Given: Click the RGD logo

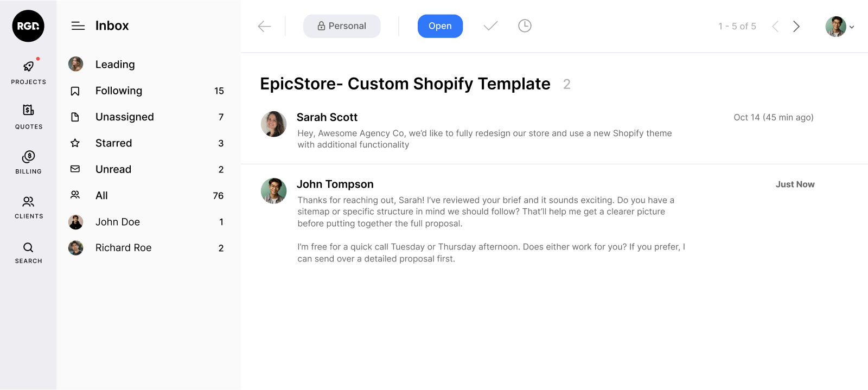Looking at the screenshot, I should click(x=28, y=26).
